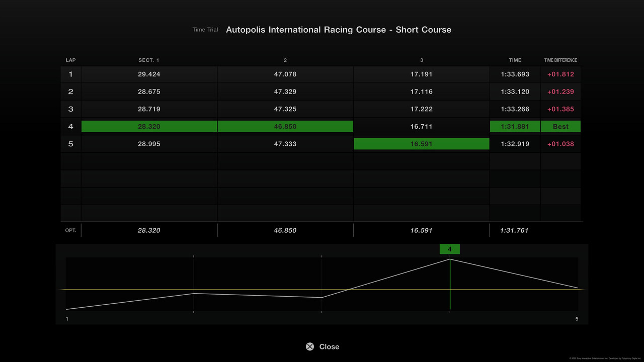The image size is (644, 362).
Task: Select sector 1 time 28.675
Action: pos(149,92)
